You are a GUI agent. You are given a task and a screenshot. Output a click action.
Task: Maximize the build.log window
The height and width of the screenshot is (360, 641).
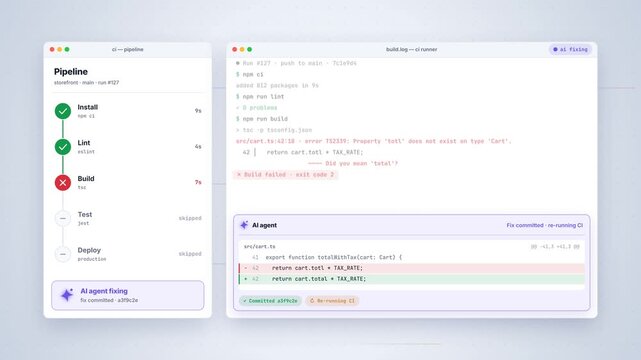pyautogui.click(x=249, y=49)
